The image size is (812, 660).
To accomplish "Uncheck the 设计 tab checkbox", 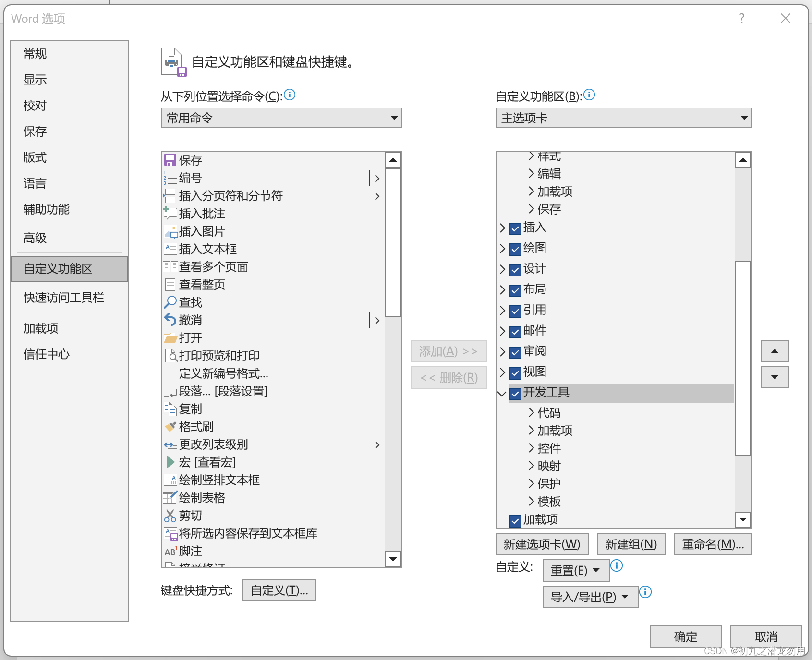I will click(x=515, y=269).
